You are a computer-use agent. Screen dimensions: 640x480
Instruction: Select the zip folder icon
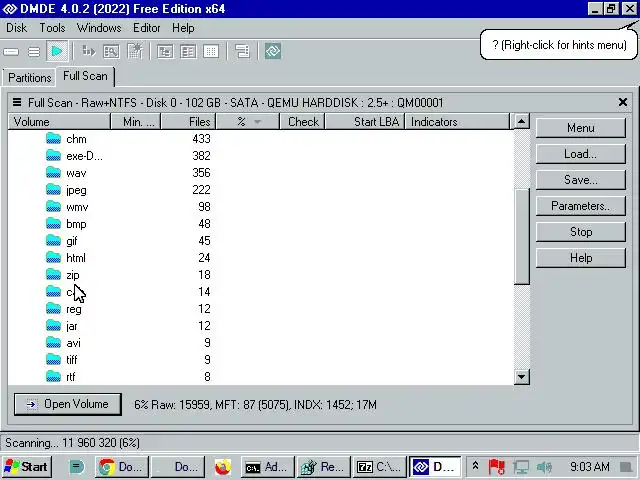(53, 275)
